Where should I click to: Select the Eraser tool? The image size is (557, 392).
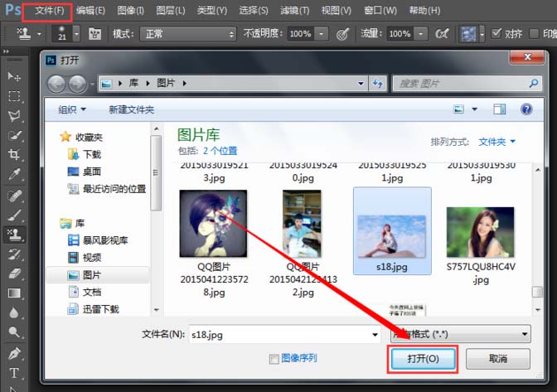pyautogui.click(x=14, y=273)
